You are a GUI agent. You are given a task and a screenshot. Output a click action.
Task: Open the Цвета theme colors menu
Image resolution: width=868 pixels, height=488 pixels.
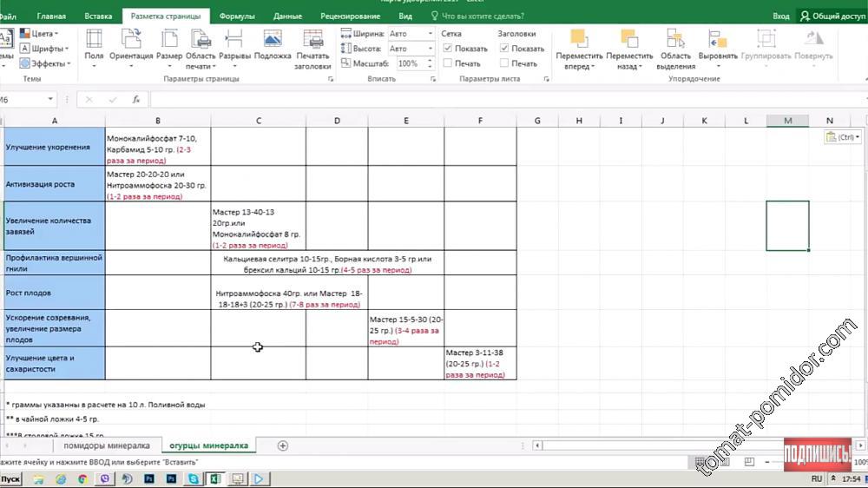(39, 34)
